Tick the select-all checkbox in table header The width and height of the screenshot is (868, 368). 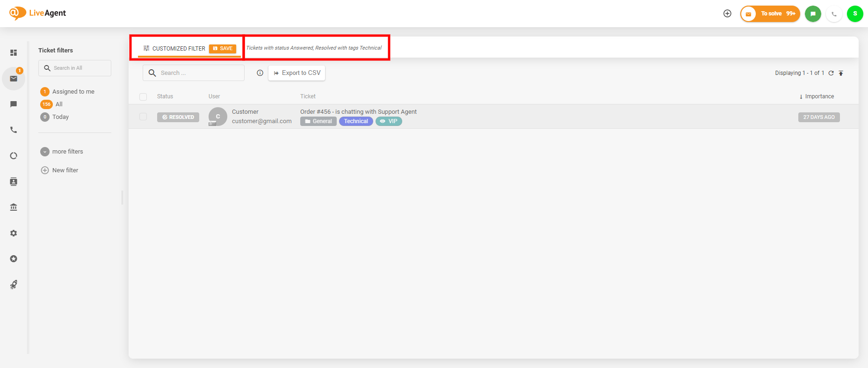tap(143, 97)
